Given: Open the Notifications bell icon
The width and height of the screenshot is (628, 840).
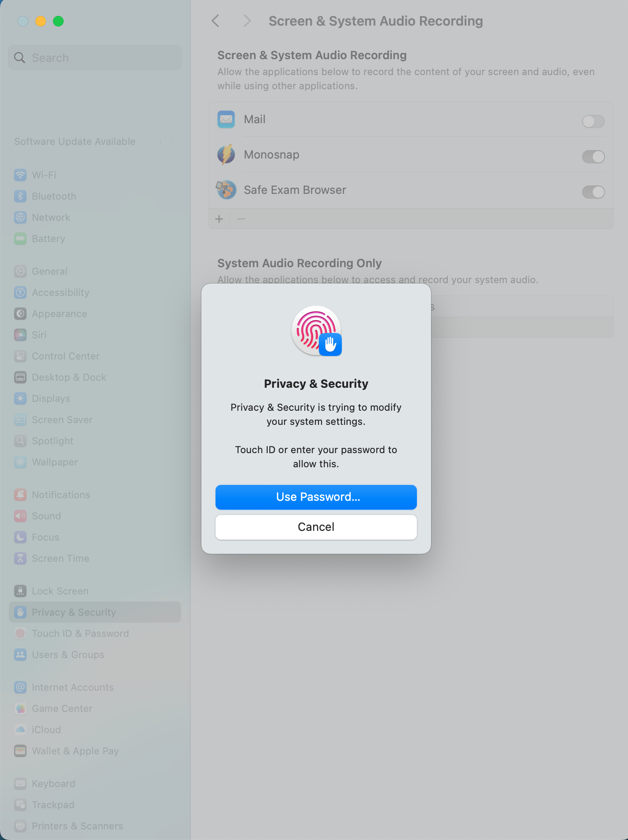Looking at the screenshot, I should point(20,495).
